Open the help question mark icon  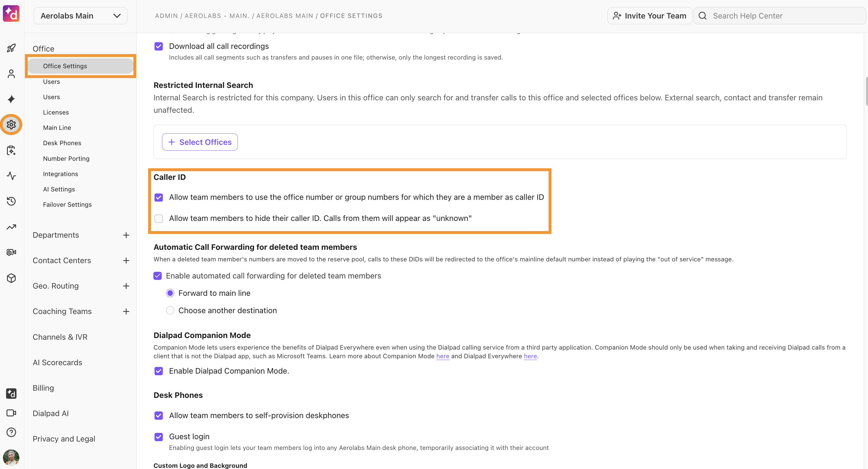11,432
